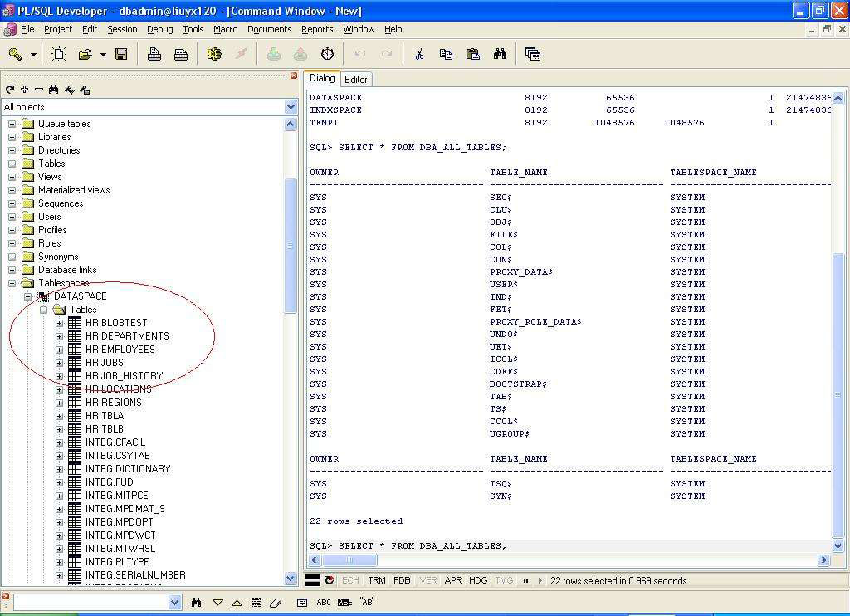The image size is (850, 616).
Task: Toggle APR mode in the bottom status bar
Action: [x=452, y=580]
